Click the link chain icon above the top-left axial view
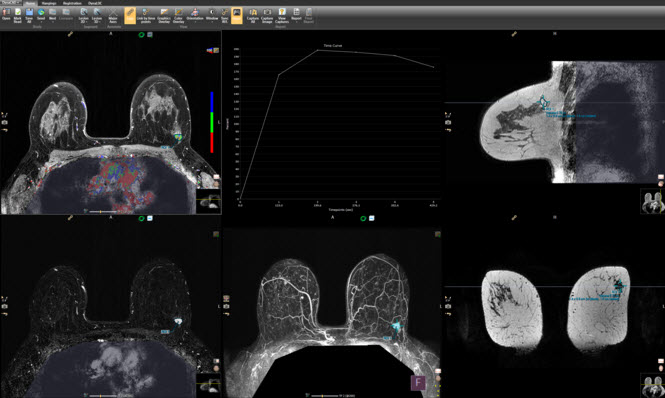 tap(70, 34)
